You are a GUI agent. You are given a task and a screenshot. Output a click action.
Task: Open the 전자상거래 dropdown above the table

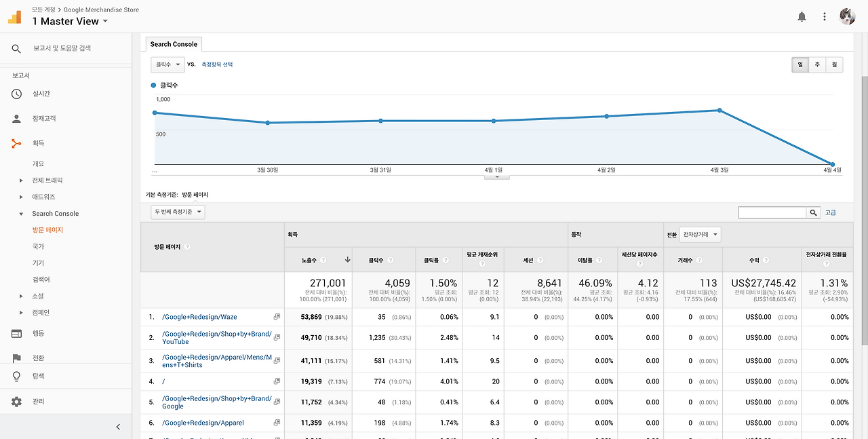coord(699,234)
